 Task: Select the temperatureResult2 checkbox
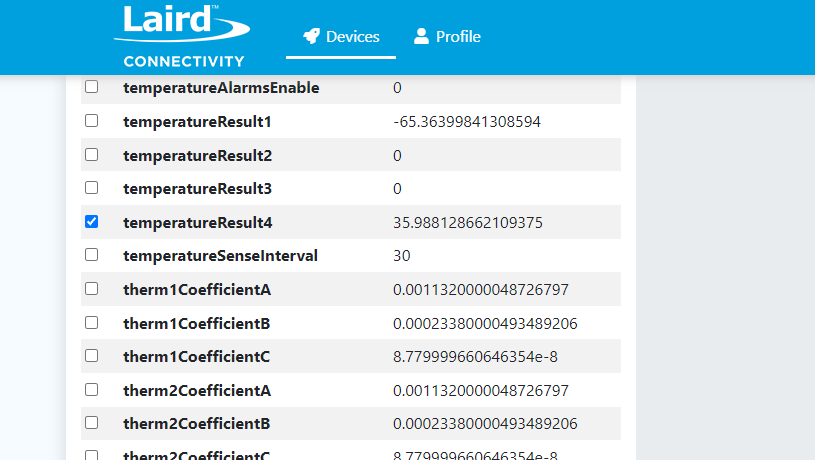pyautogui.click(x=92, y=155)
